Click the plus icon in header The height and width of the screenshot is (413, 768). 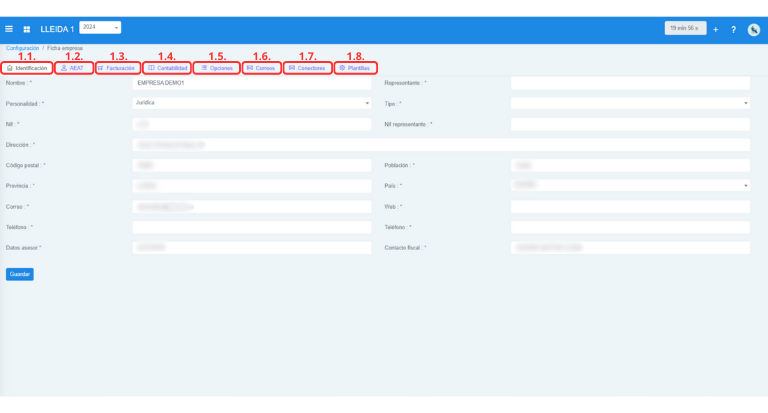(x=716, y=29)
